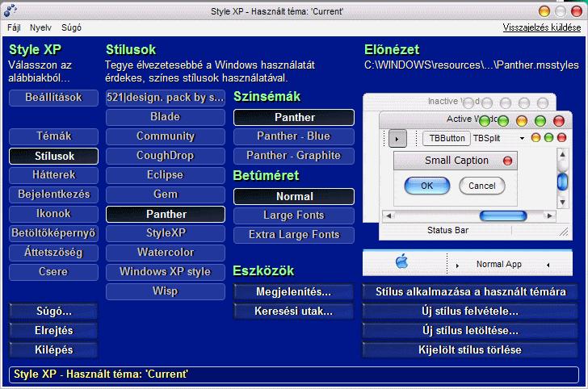
Task: Open Megjelenítés... tool
Action: point(294,292)
